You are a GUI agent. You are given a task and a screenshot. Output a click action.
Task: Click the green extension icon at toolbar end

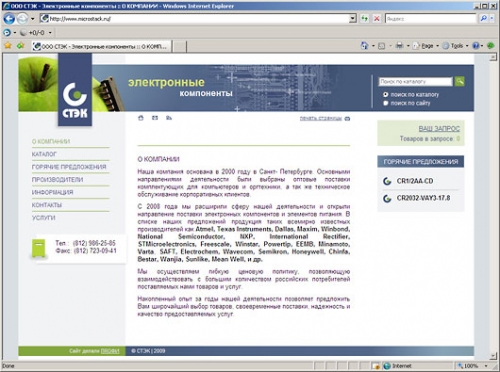tap(490, 46)
